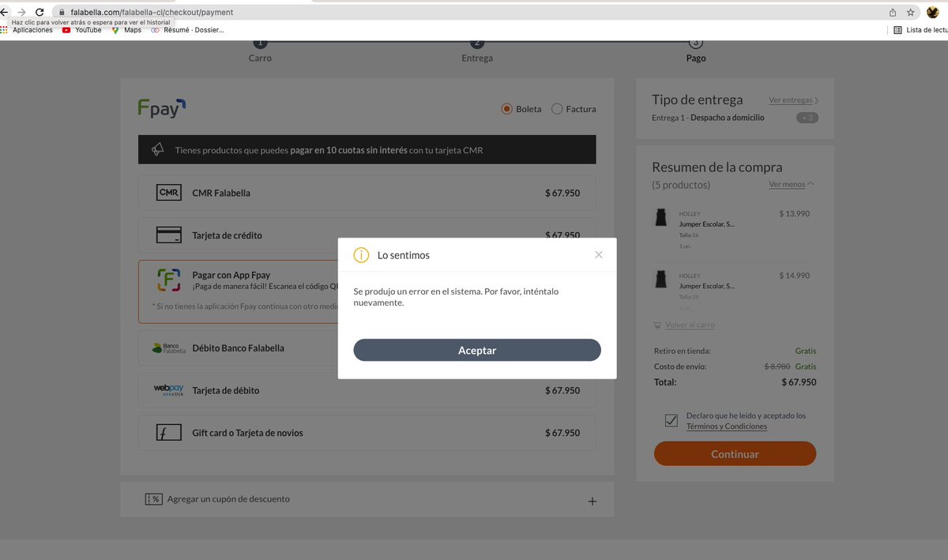Select the Boleta radio button
The image size is (948, 560).
(x=507, y=109)
